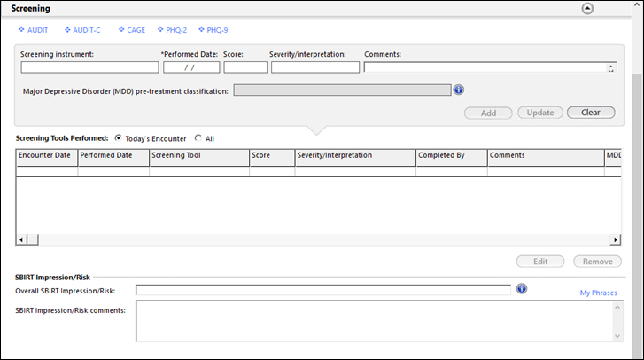Sort by Encounter Date column header
Image resolution: width=644 pixels, height=360 pixels.
pos(47,158)
